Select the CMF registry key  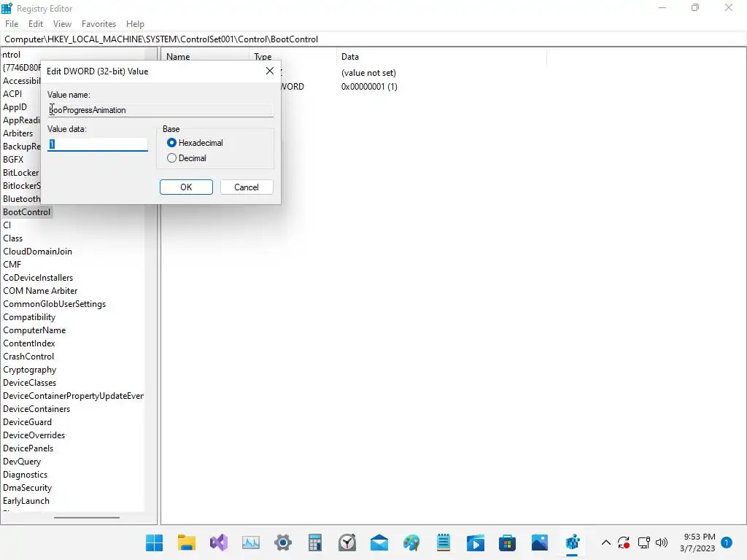pos(12,264)
